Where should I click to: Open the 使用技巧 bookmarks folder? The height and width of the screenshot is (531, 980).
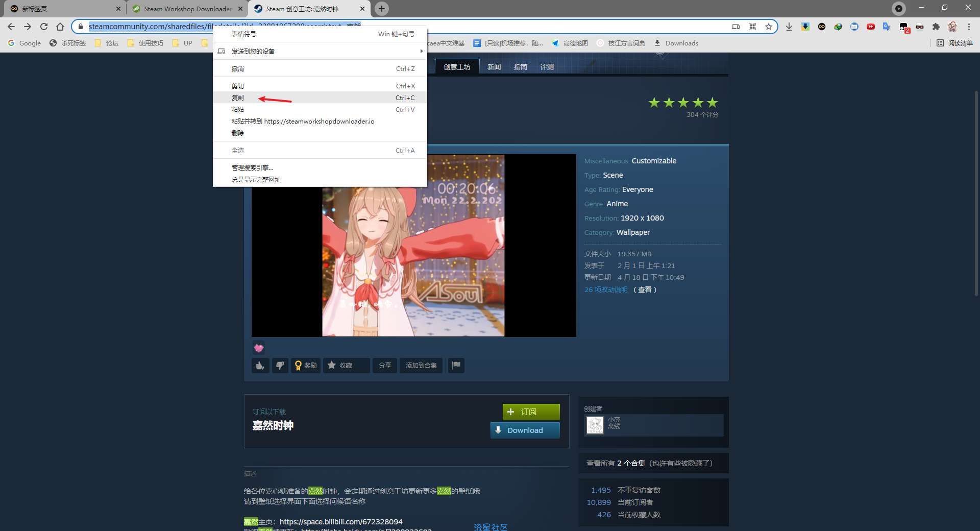pos(145,43)
